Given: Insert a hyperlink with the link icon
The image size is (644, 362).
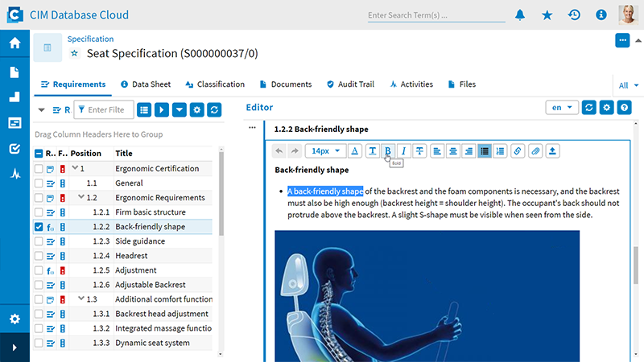Looking at the screenshot, I should coord(518,150).
